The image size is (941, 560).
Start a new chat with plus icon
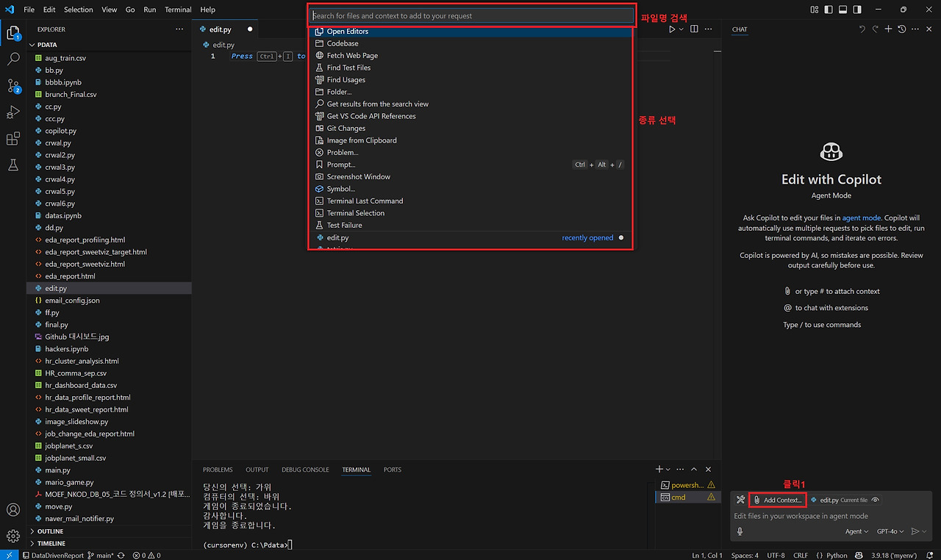coord(888,29)
